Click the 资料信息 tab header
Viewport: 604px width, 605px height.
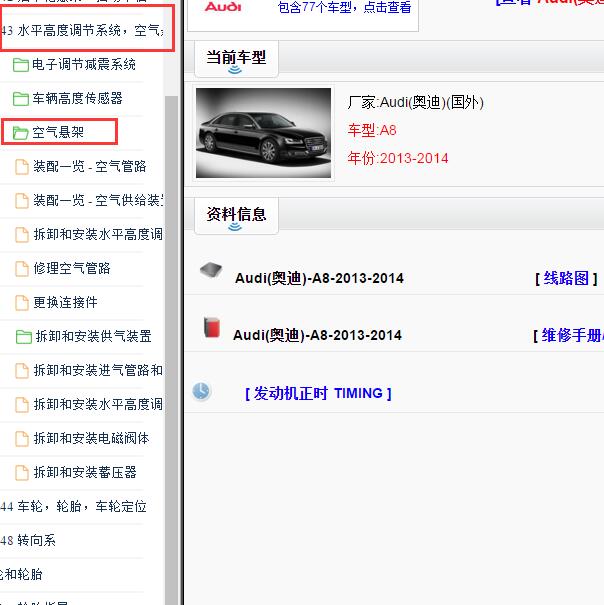[x=236, y=216]
